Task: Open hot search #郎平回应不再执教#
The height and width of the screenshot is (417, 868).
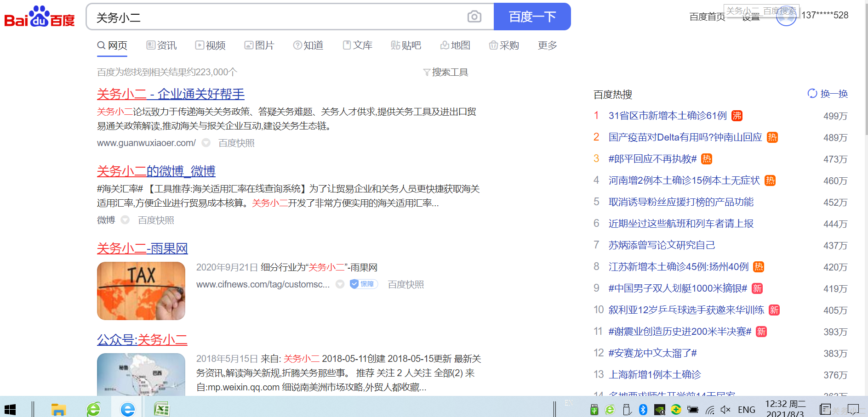Action: pyautogui.click(x=653, y=159)
